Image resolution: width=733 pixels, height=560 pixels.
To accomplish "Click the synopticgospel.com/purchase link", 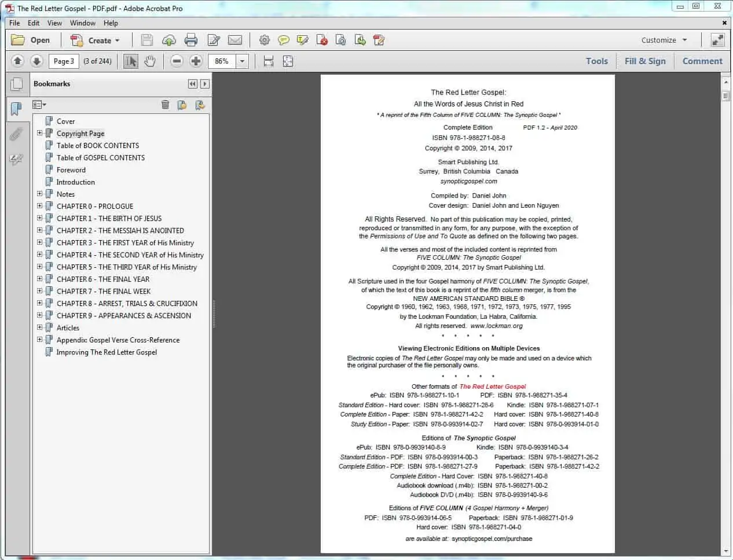I will [x=492, y=539].
